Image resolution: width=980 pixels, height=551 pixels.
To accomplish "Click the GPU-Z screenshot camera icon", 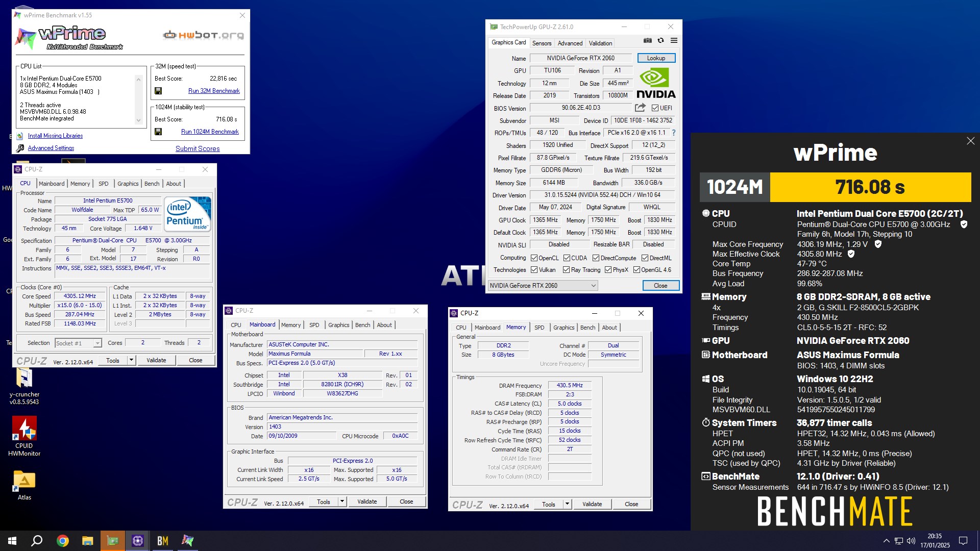I will 647,40.
